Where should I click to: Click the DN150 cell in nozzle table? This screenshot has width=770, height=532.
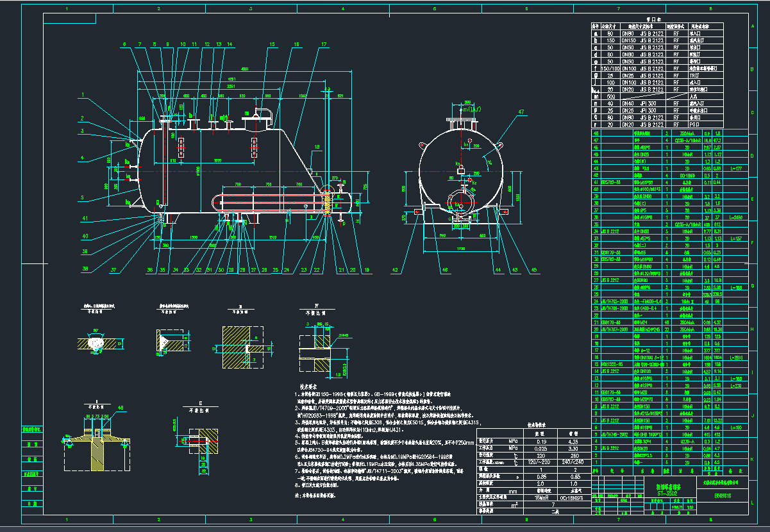coord(629,40)
